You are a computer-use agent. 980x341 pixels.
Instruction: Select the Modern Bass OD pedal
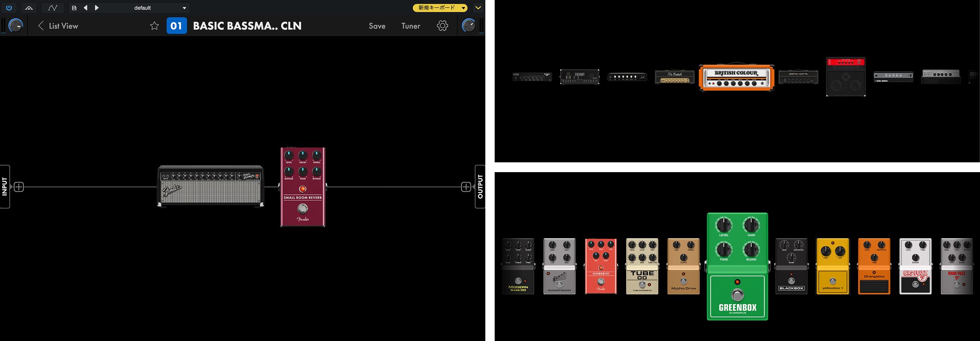[x=518, y=266]
